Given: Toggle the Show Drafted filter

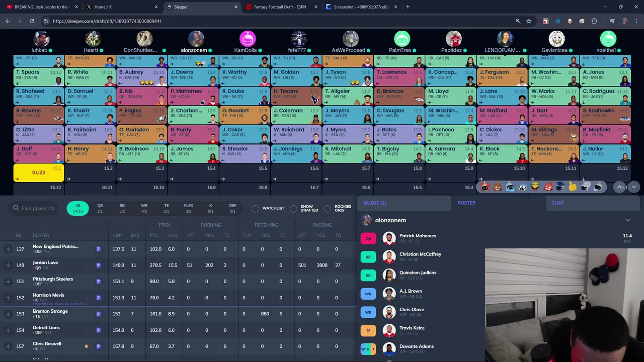Looking at the screenshot, I should pyautogui.click(x=293, y=208).
